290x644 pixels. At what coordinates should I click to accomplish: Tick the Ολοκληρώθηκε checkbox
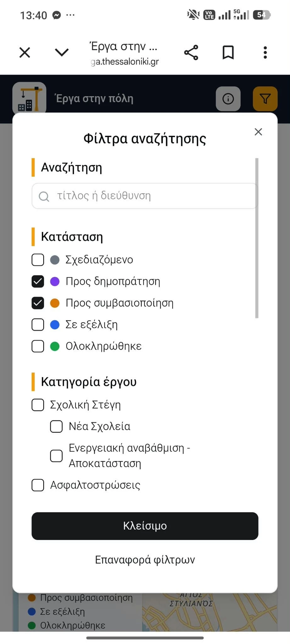coord(38,346)
